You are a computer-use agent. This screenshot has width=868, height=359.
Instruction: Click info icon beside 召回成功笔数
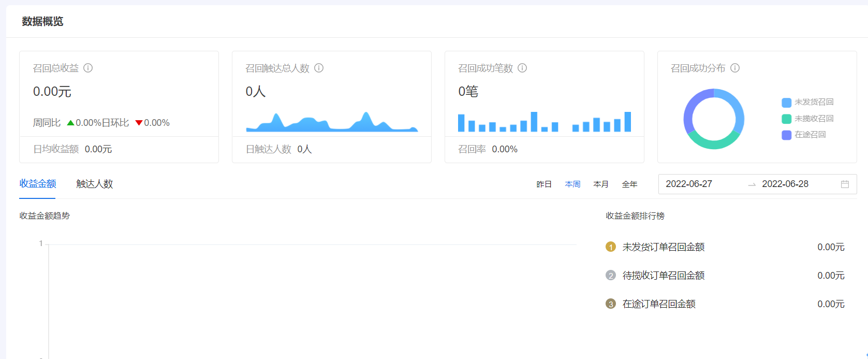coord(522,68)
